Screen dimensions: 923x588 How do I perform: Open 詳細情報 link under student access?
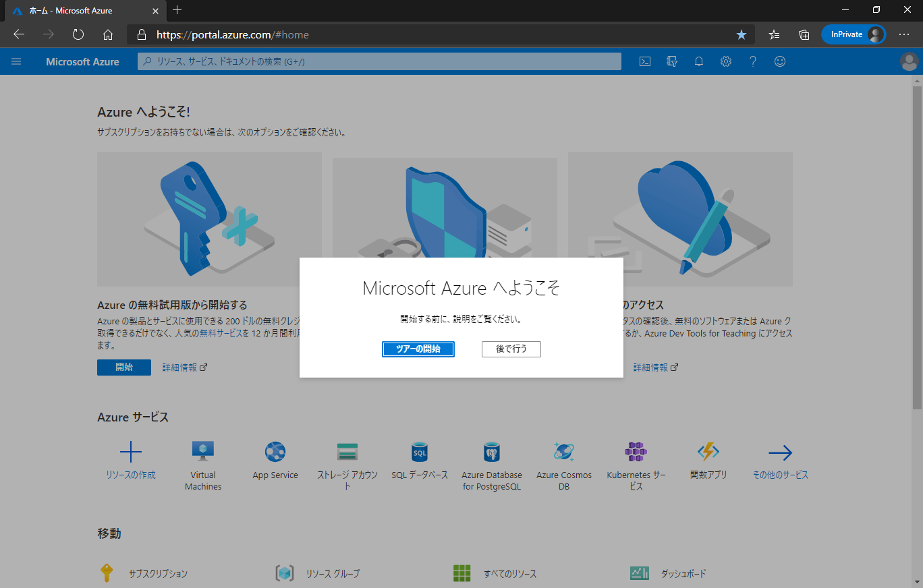click(x=655, y=367)
